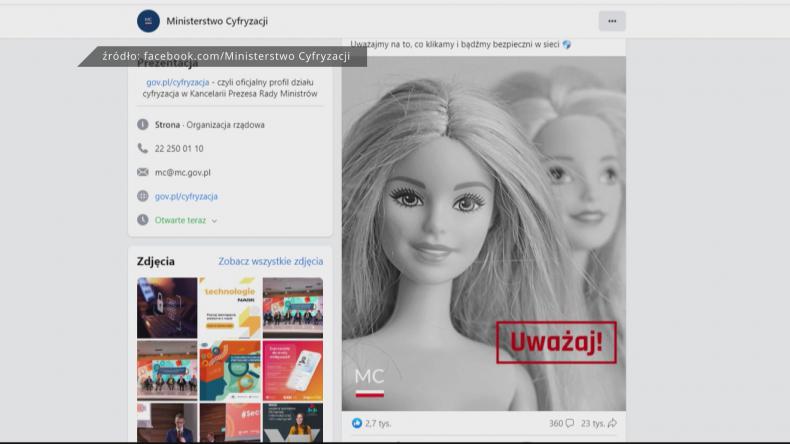Click the clock opening hours icon
Viewport: 790px width, 444px height.
point(143,220)
